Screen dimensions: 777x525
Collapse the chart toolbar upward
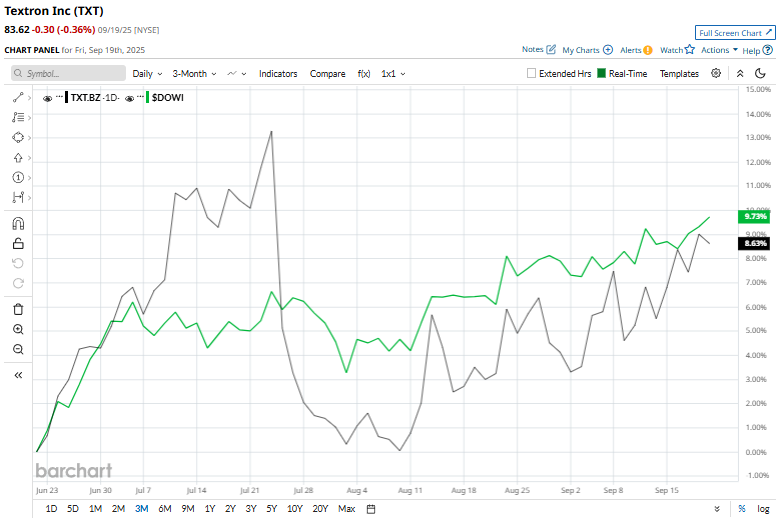740,73
